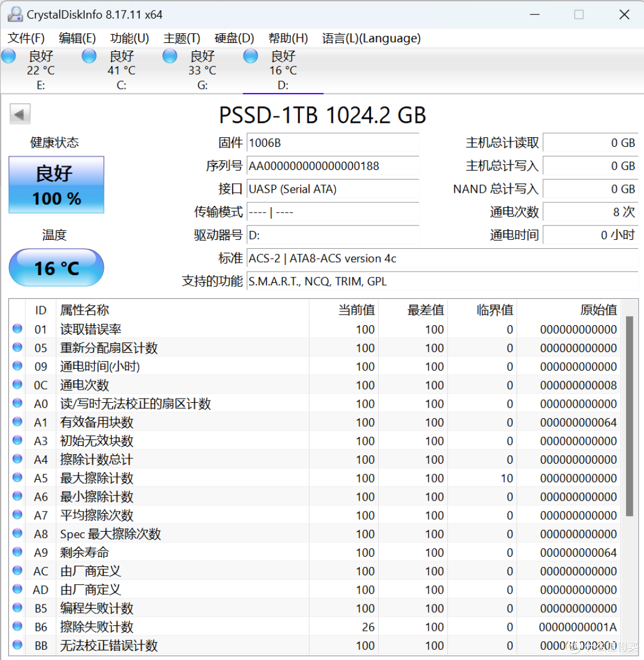Screen dimensions: 644x660
Task: Click the blue status dot for row A8
Action: (17, 533)
